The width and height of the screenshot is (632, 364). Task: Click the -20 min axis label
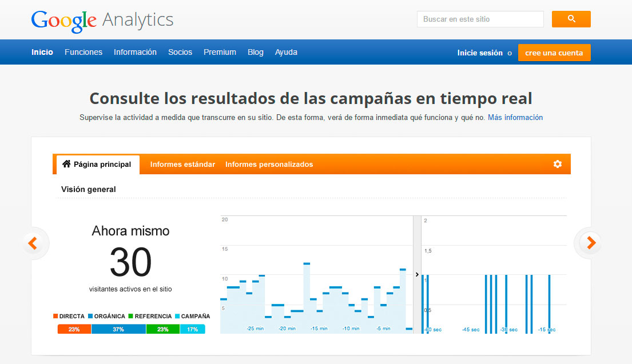pos(287,329)
